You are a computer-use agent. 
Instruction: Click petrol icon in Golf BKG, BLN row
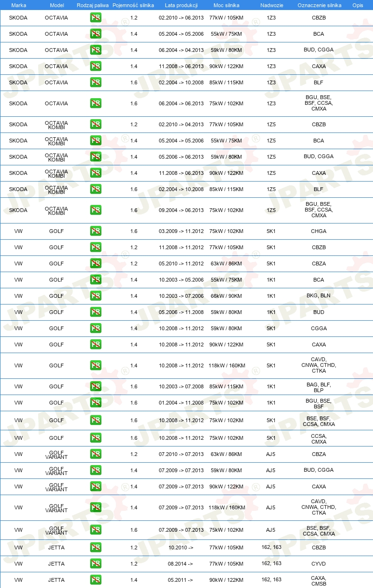95,296
